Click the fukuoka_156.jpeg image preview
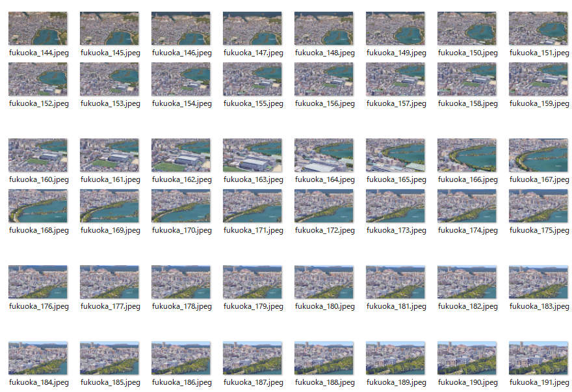This screenshot has height=392, width=572. (324, 79)
